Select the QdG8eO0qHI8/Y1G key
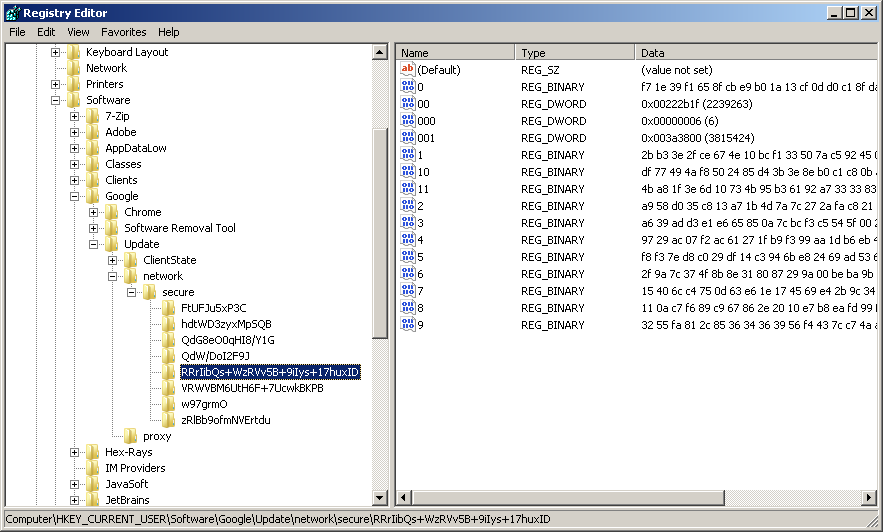Image resolution: width=883 pixels, height=532 pixels. tap(228, 340)
